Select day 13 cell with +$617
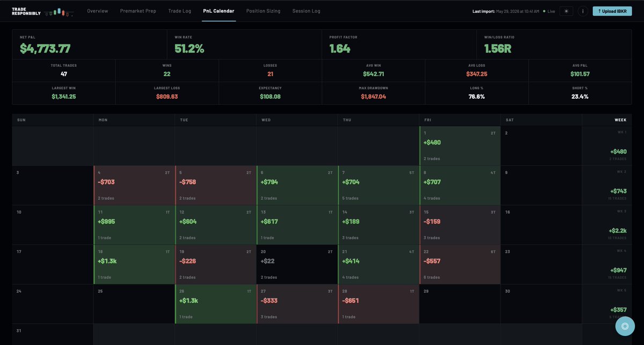 coord(297,225)
